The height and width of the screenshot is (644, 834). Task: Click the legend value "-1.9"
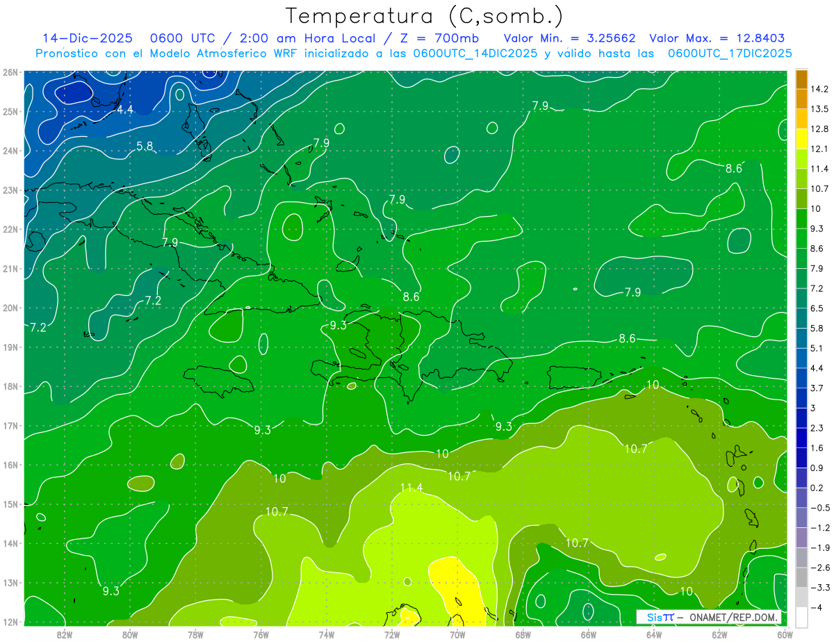(819, 547)
